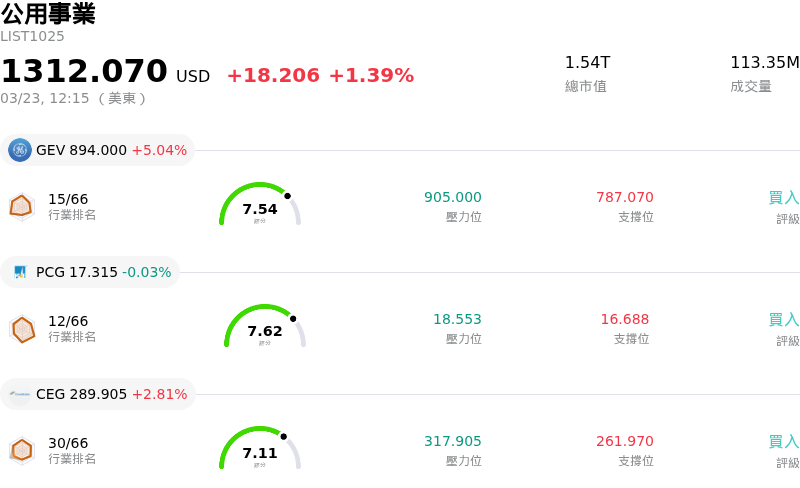Click the 7.11 score gauge
The width and height of the screenshot is (800, 488).
260,451
